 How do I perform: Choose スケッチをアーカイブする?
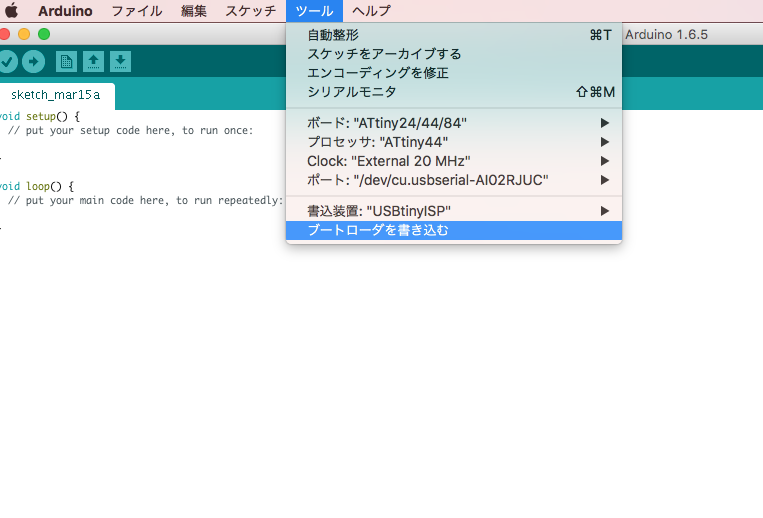tap(454, 54)
